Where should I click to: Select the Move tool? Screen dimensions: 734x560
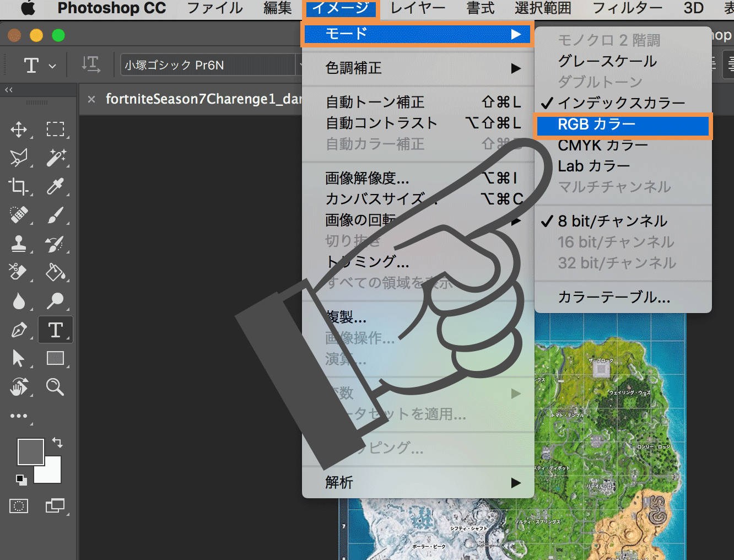point(19,130)
